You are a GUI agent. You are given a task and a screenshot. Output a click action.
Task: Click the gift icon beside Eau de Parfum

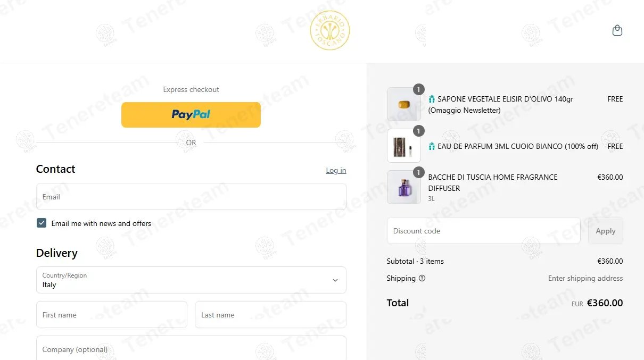432,146
